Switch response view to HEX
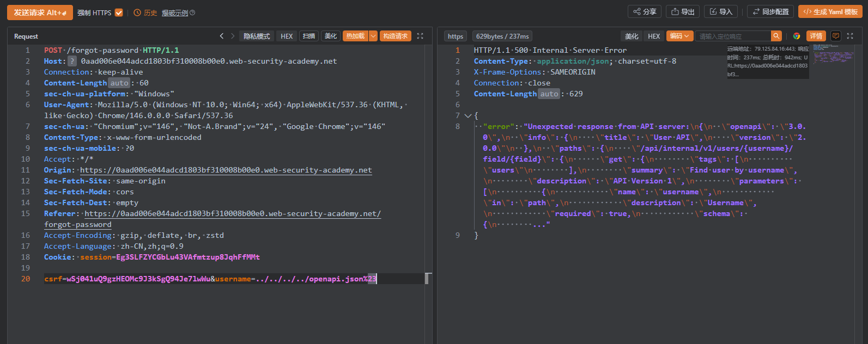 pos(654,36)
